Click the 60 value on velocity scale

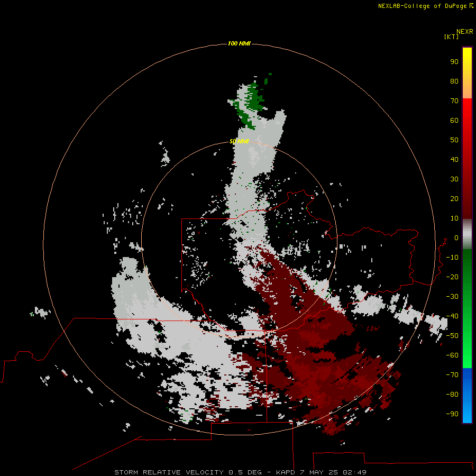click(454, 120)
